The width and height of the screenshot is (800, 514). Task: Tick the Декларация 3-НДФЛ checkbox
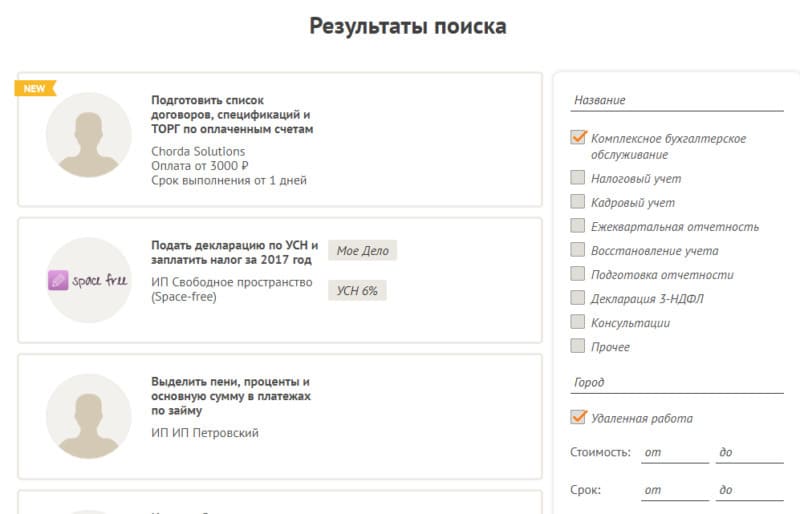tap(578, 298)
